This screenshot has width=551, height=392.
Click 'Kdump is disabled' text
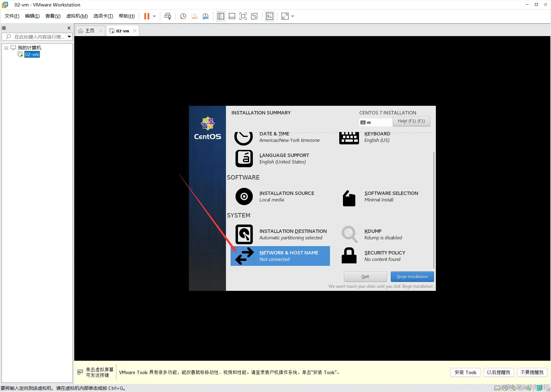tap(383, 238)
